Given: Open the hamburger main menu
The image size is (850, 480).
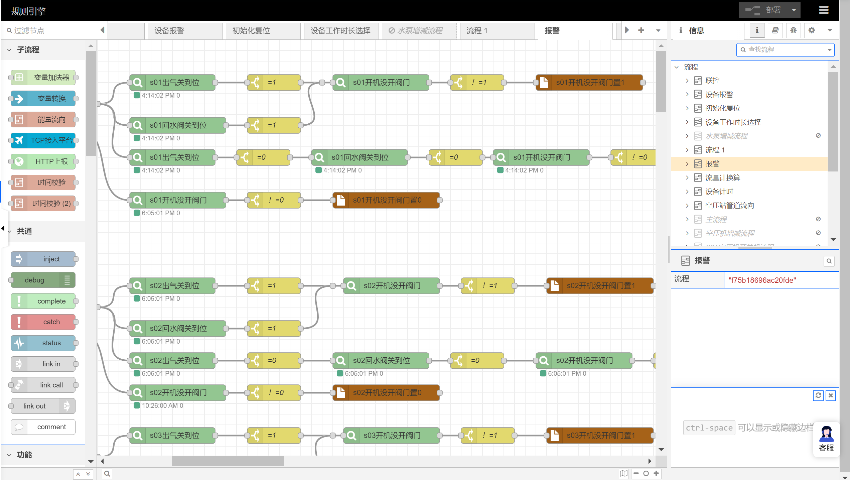Looking at the screenshot, I should (x=823, y=10).
